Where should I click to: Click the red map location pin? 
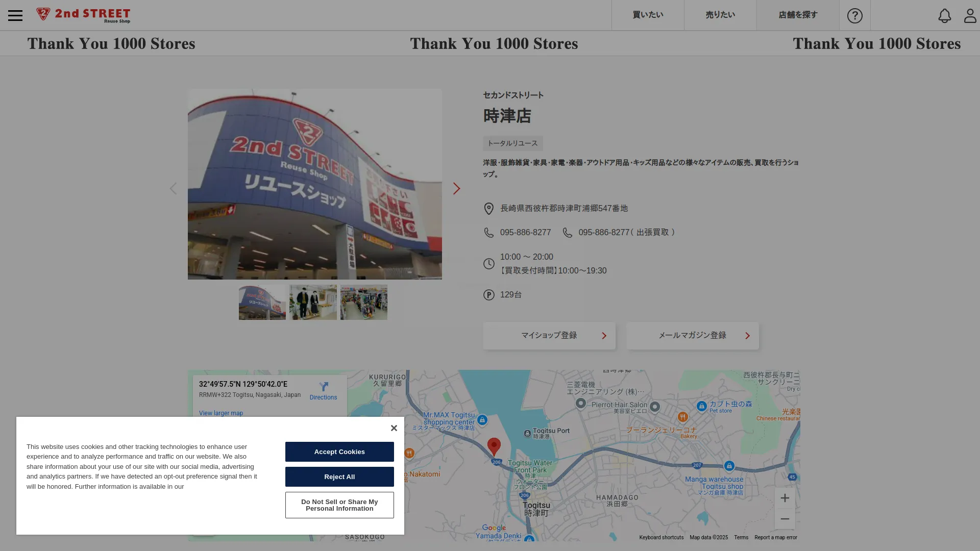tap(494, 446)
